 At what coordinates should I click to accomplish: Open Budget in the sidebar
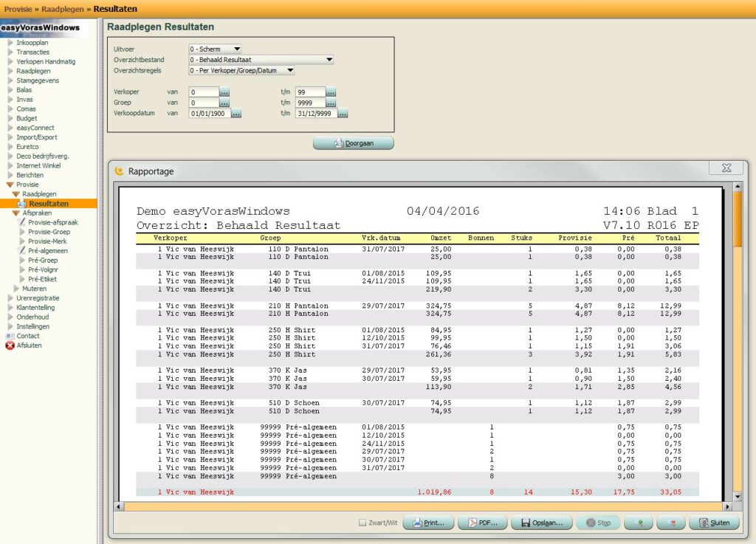coord(27,119)
